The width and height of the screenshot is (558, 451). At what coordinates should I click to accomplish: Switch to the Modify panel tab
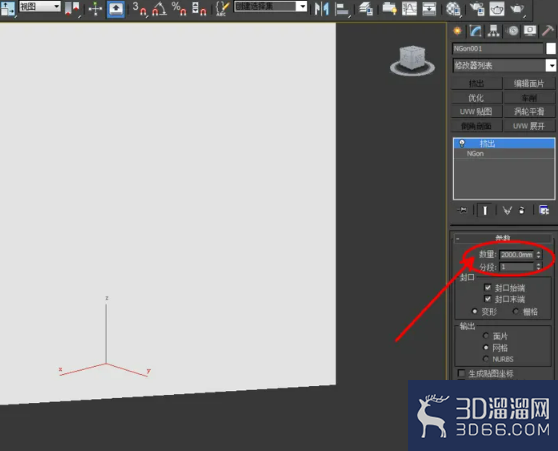[475, 31]
